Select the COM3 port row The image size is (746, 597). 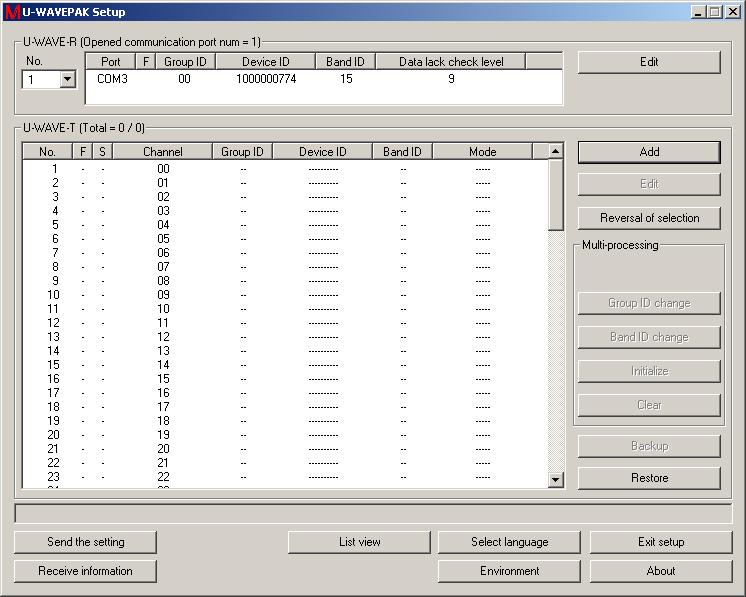324,78
